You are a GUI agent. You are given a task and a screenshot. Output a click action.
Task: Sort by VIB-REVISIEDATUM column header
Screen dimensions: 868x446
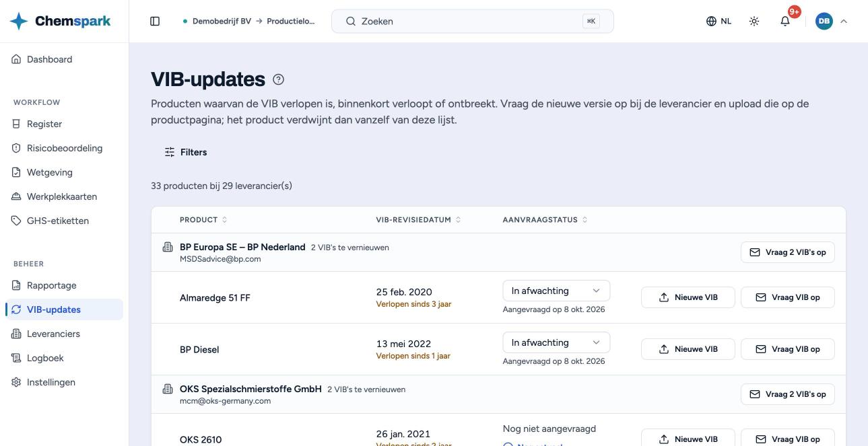click(x=418, y=220)
